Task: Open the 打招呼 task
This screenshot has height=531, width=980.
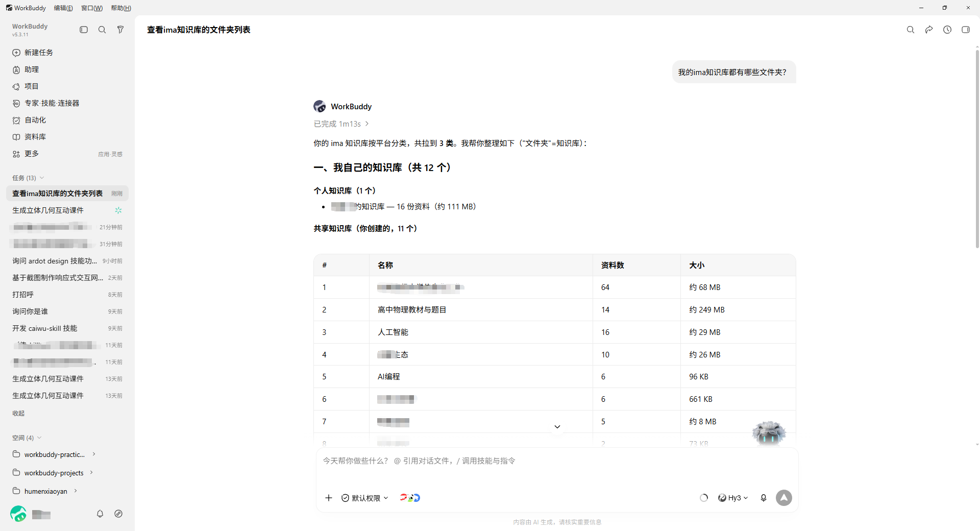Action: pos(67,295)
